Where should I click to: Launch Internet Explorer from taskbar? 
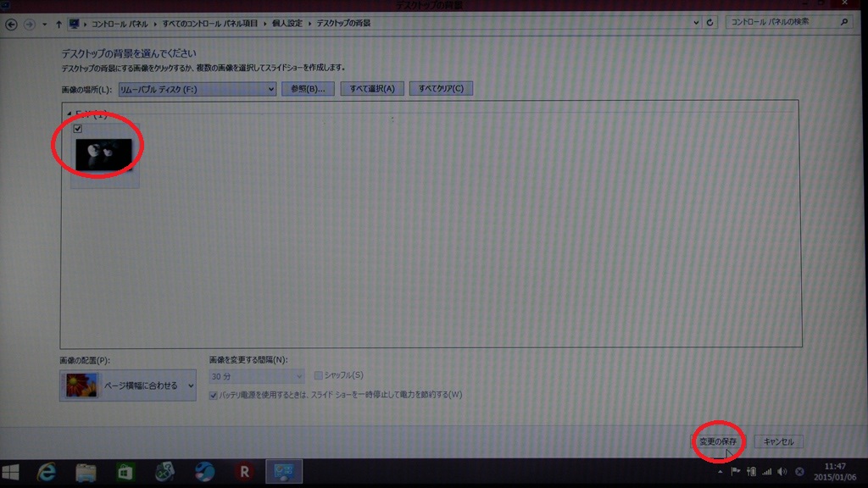[47, 472]
